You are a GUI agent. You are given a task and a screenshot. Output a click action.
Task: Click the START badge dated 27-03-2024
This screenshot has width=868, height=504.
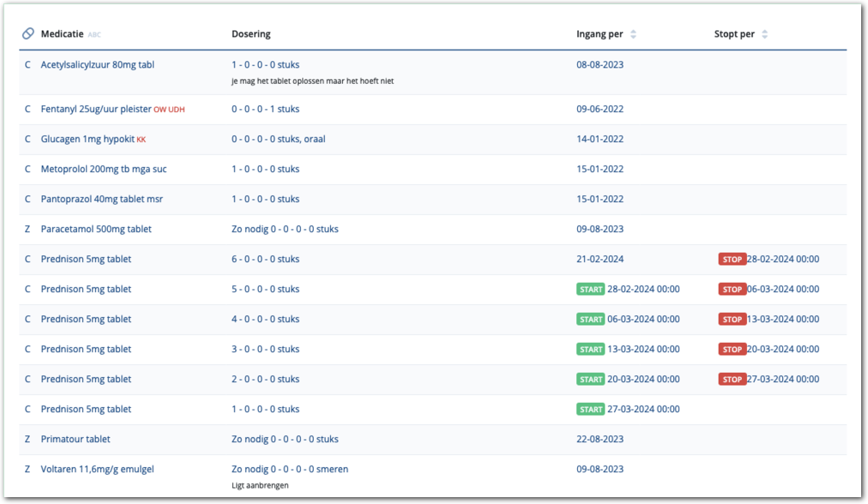[x=591, y=410]
